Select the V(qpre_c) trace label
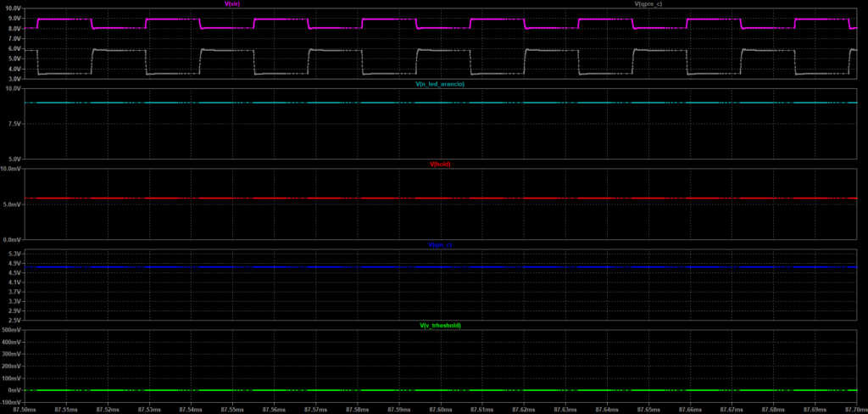868x414 pixels. [x=648, y=4]
